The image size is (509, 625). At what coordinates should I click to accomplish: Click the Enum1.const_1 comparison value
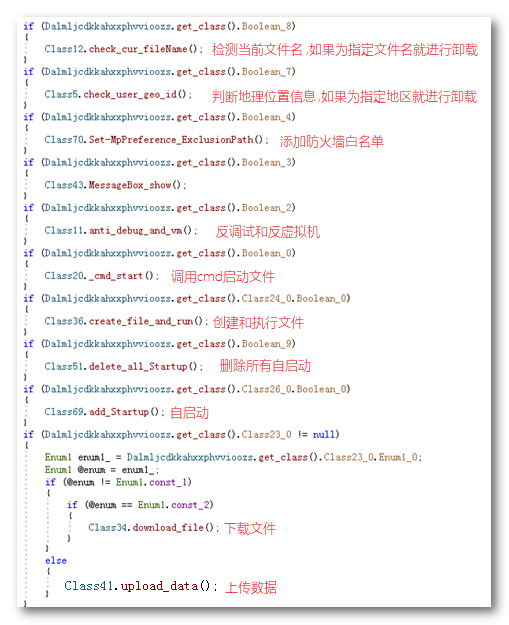click(151, 482)
